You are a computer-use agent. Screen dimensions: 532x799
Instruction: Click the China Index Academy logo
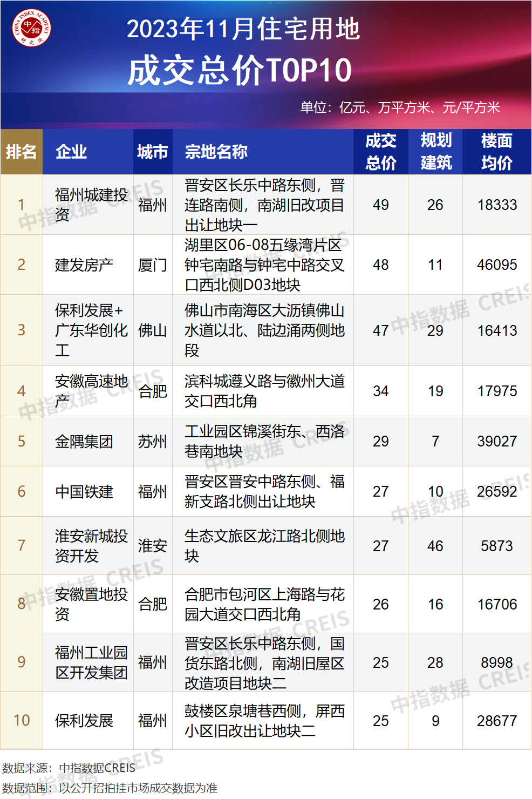click(31, 28)
